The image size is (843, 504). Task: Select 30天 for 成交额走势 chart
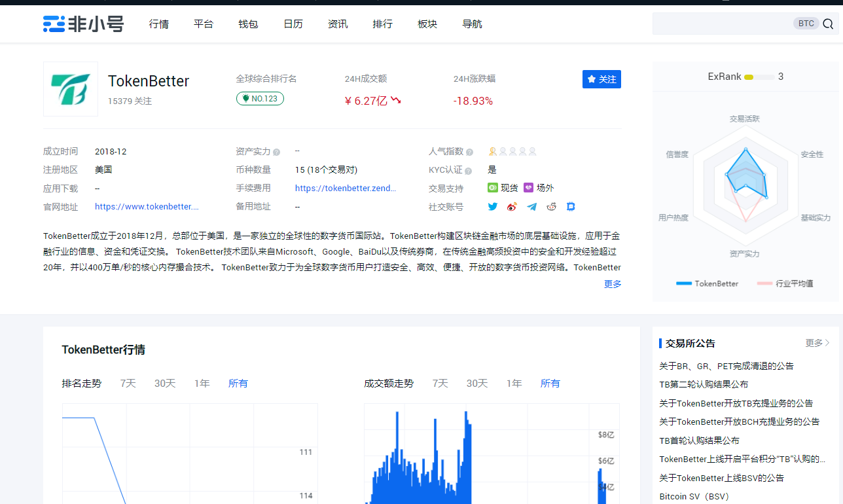coord(477,384)
